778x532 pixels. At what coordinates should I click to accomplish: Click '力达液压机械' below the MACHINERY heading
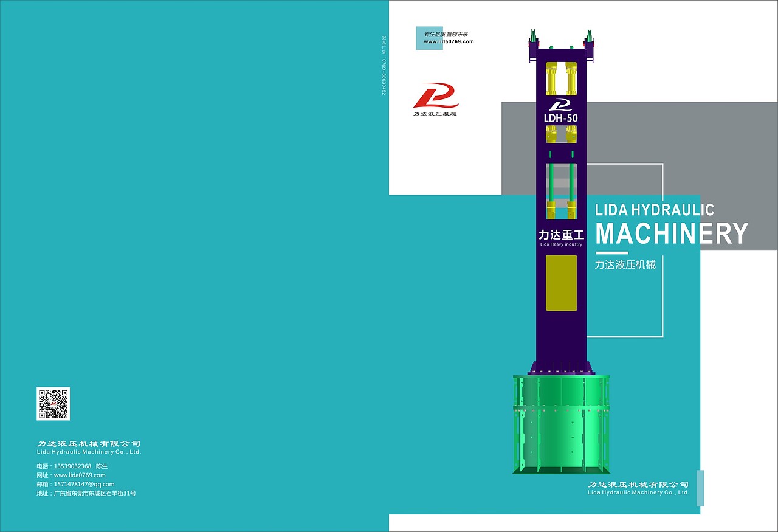(x=625, y=265)
